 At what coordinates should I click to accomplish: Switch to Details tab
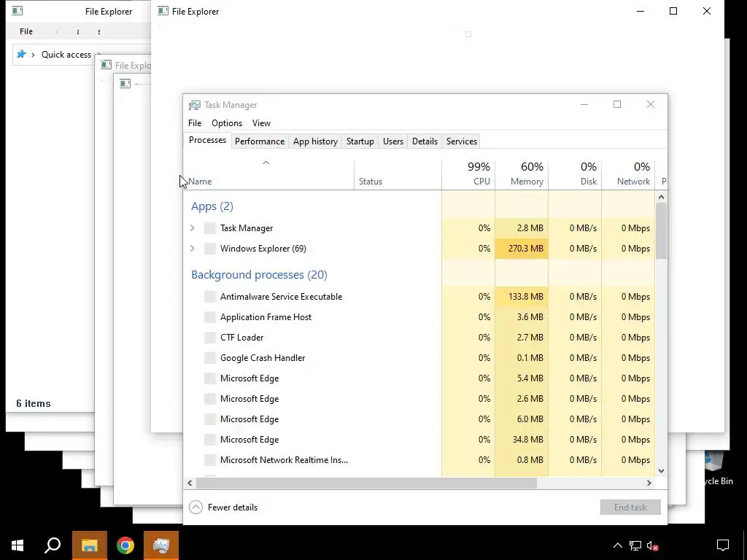pos(425,141)
